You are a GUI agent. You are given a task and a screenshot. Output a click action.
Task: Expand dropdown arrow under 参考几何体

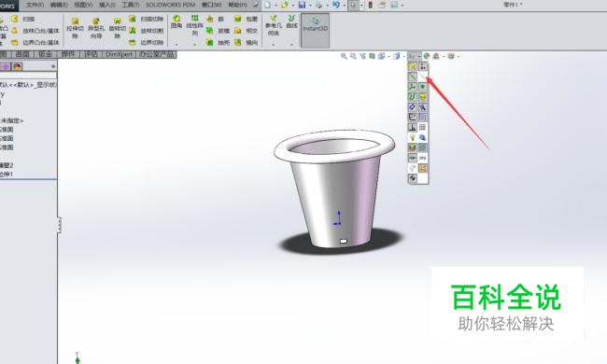[x=274, y=45]
